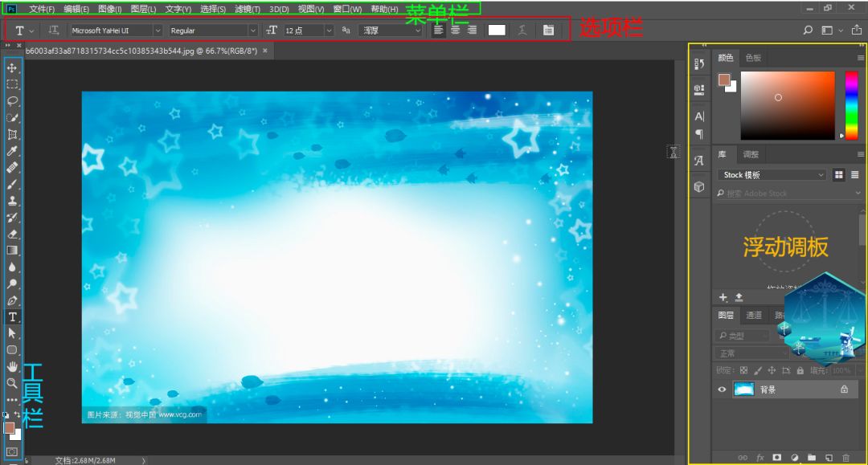Toggle Quick Mask mode at toolbox bottom
This screenshot has width=868, height=465.
click(12, 452)
